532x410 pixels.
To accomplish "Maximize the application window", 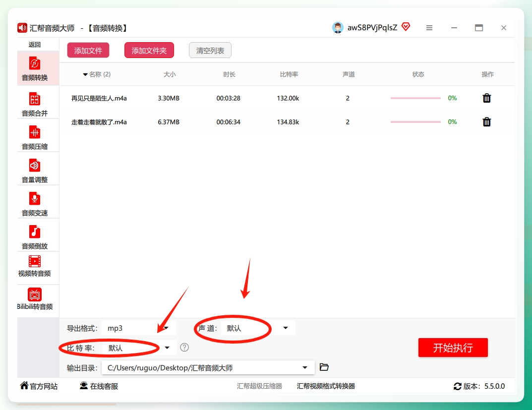I will (479, 28).
